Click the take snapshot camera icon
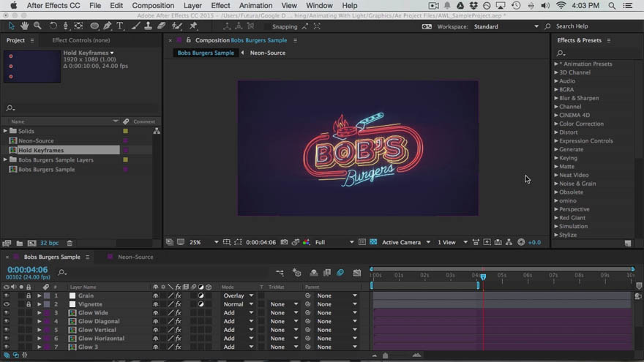This screenshot has width=644, height=362. [x=284, y=242]
